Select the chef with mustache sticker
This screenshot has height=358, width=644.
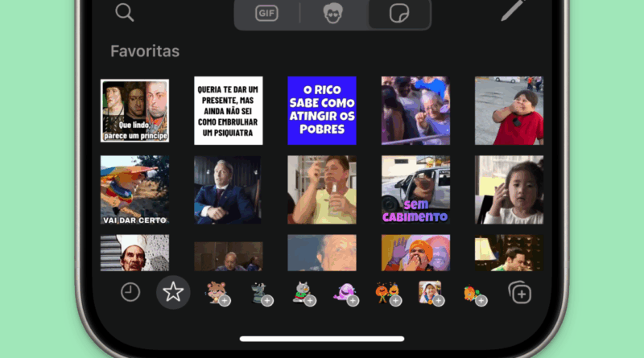click(134, 253)
